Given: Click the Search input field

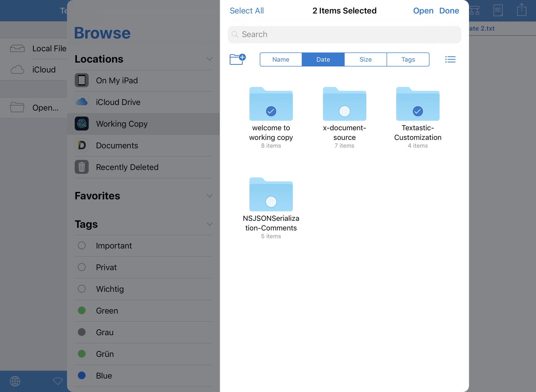Looking at the screenshot, I should point(344,34).
